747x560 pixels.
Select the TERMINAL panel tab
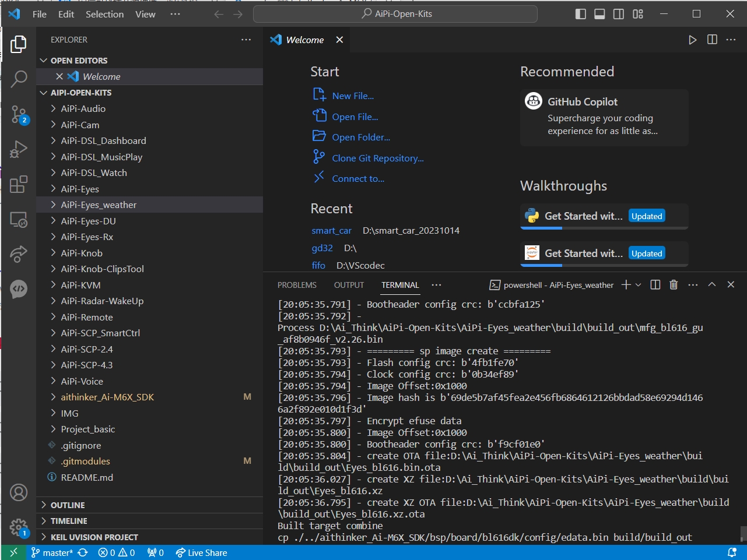(400, 285)
